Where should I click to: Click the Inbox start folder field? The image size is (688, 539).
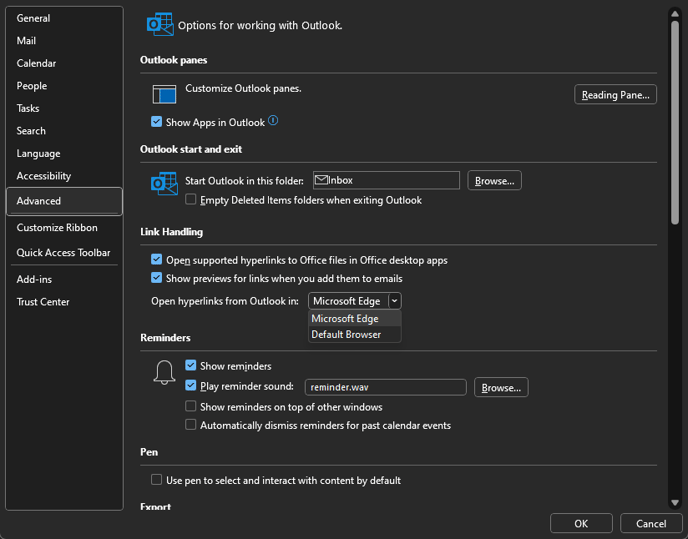click(386, 180)
